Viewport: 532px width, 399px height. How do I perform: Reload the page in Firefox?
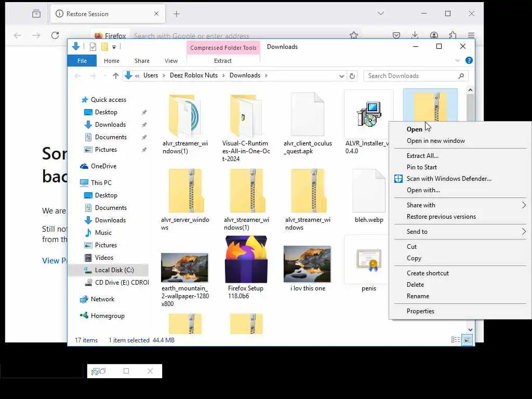point(55,35)
